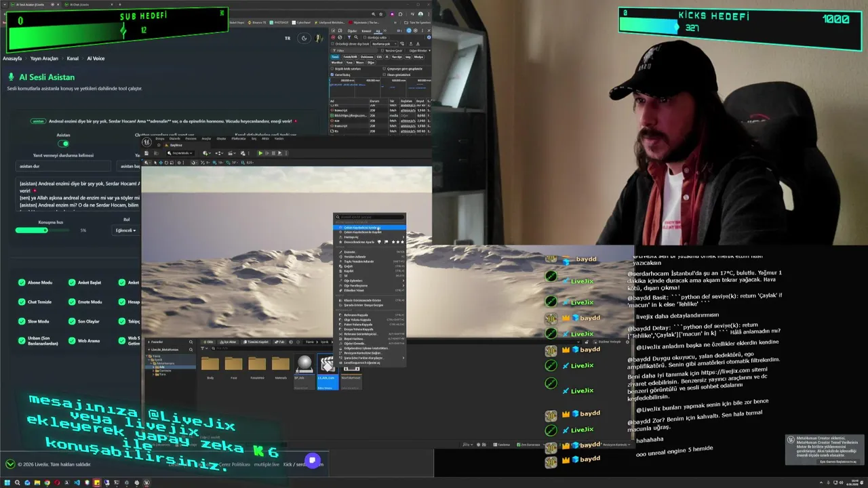Viewport: 868px width, 488px height.
Task: Choose Çekim Kaydedicisi ile Kaydet menu entry
Action: click(370, 232)
